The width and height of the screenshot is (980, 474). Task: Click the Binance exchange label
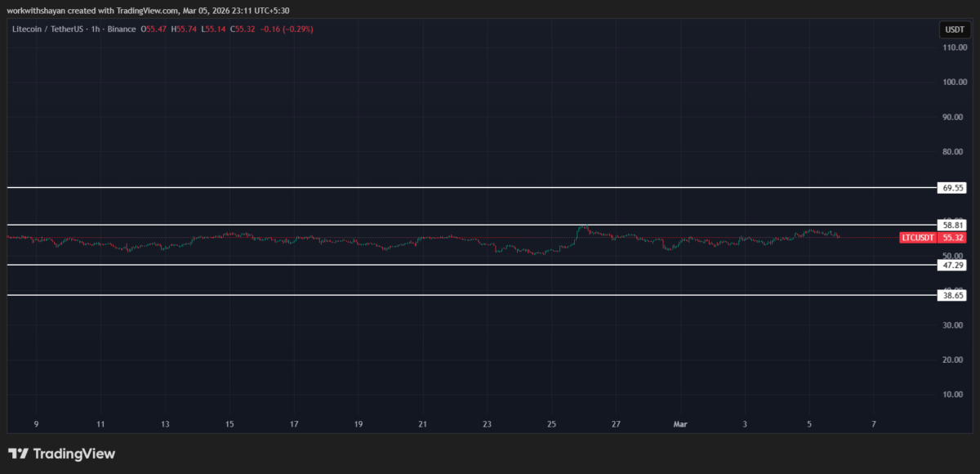[x=120, y=29]
